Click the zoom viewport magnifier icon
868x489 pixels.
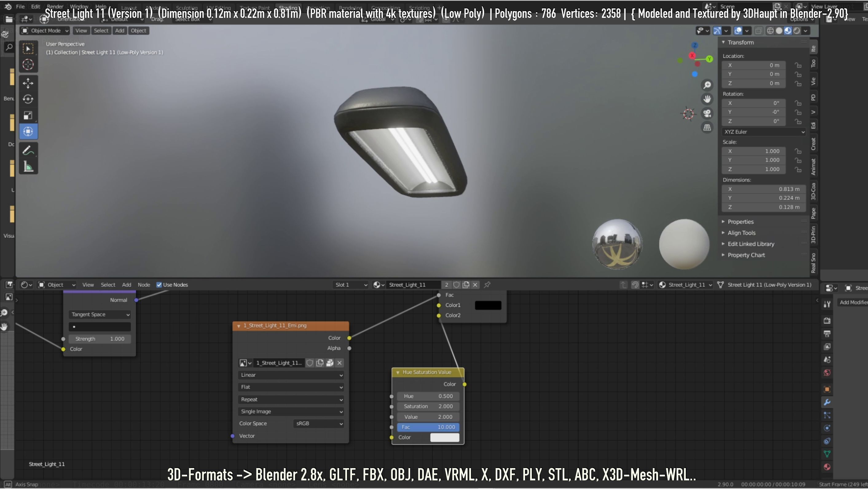(707, 85)
